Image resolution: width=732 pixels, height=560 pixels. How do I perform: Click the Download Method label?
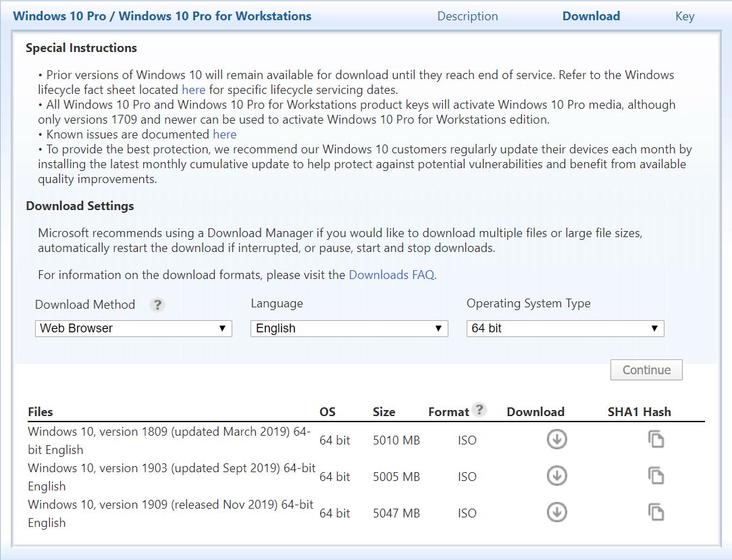click(85, 305)
